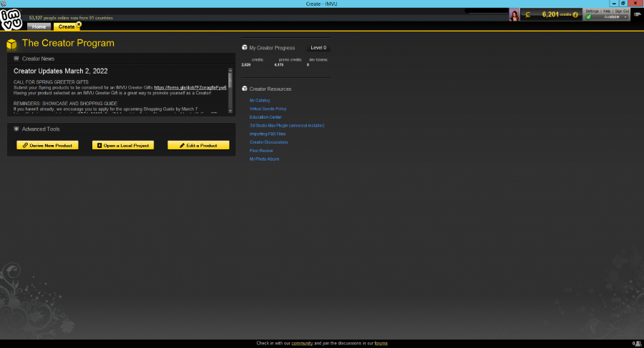
Task: Click the forums link in footer
Action: tap(381, 344)
